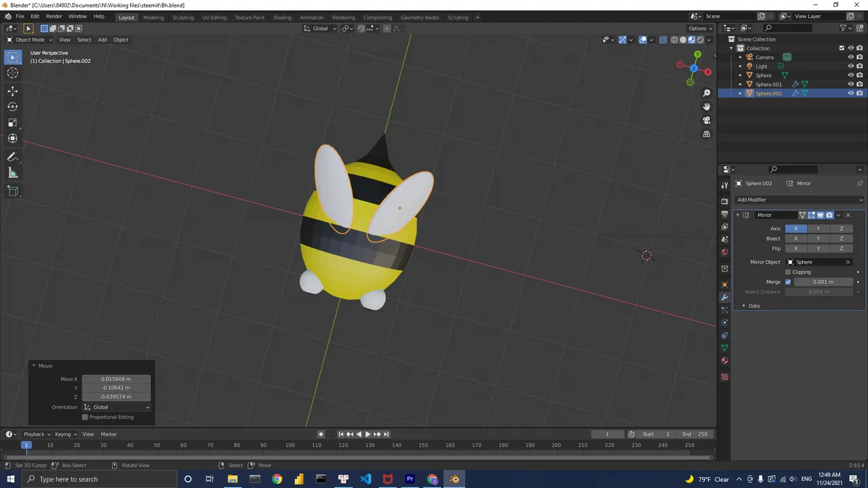The height and width of the screenshot is (488, 868).
Task: Select material preview shading mode
Action: click(x=692, y=39)
